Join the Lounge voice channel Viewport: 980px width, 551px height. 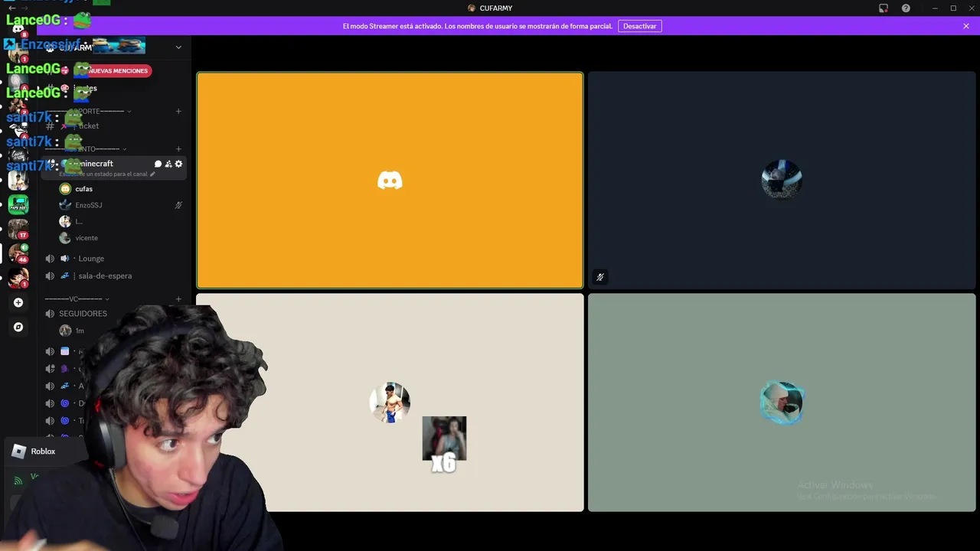click(x=91, y=259)
